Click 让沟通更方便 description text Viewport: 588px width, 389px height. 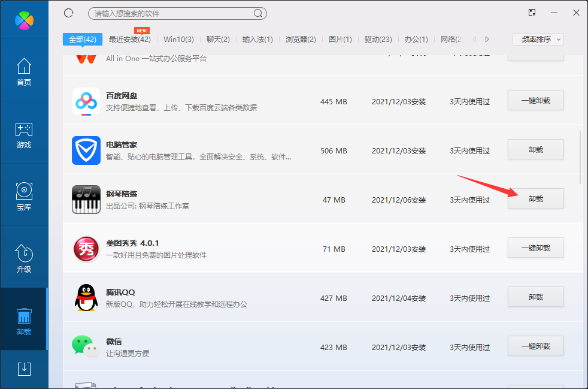point(128,353)
